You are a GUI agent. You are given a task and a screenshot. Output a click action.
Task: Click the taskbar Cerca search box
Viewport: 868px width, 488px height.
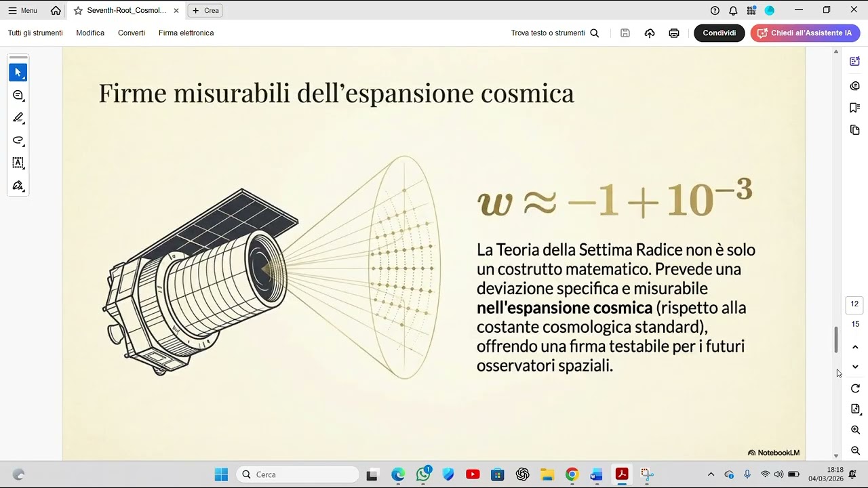(297, 474)
